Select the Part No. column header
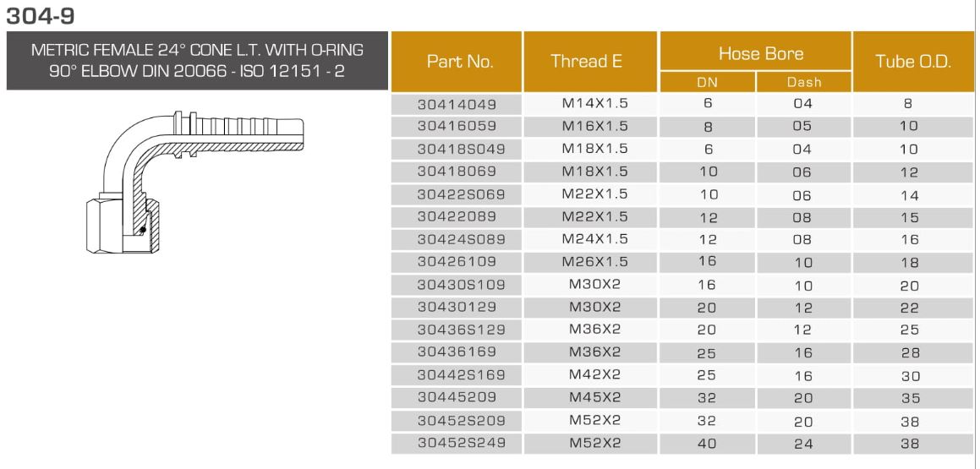The height and width of the screenshot is (469, 980). [460, 62]
